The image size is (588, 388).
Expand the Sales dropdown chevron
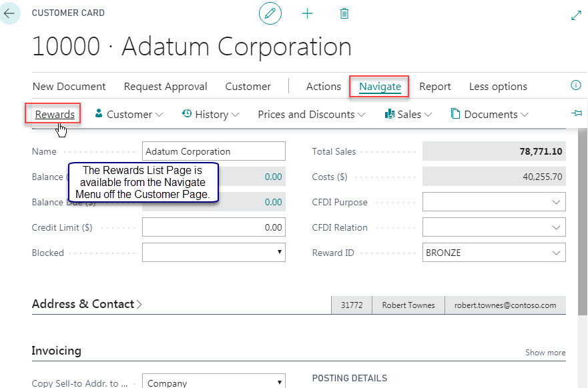pos(428,115)
